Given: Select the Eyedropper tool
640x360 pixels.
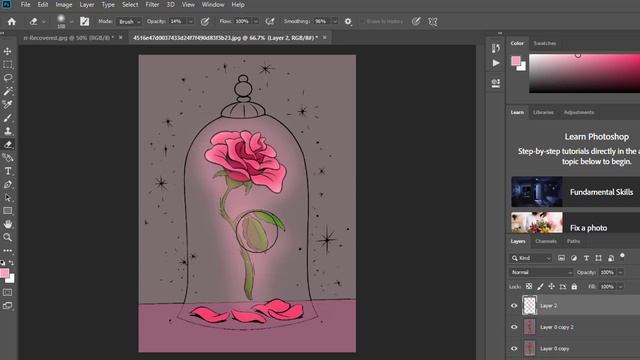Looking at the screenshot, I should click(x=7, y=104).
